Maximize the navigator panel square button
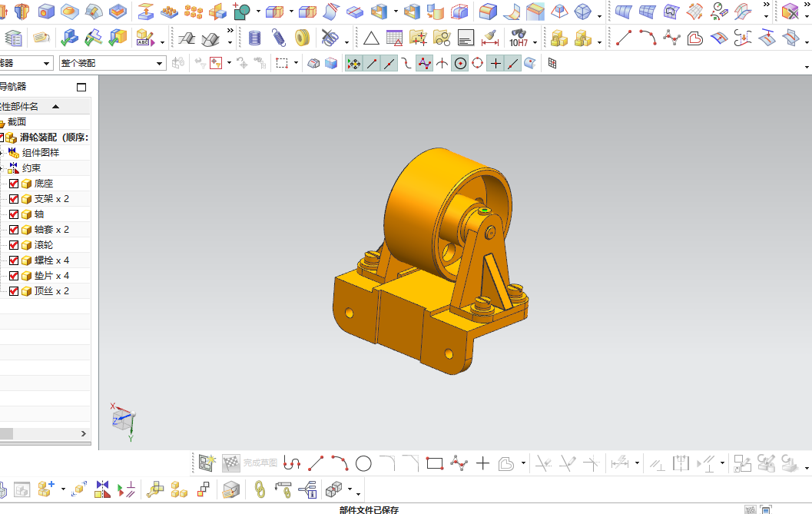 click(x=81, y=87)
